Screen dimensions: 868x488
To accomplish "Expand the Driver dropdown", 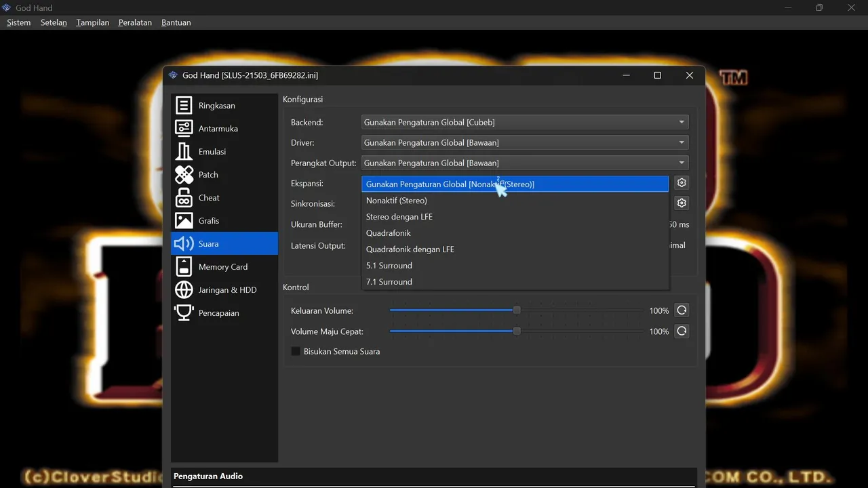I will click(525, 143).
